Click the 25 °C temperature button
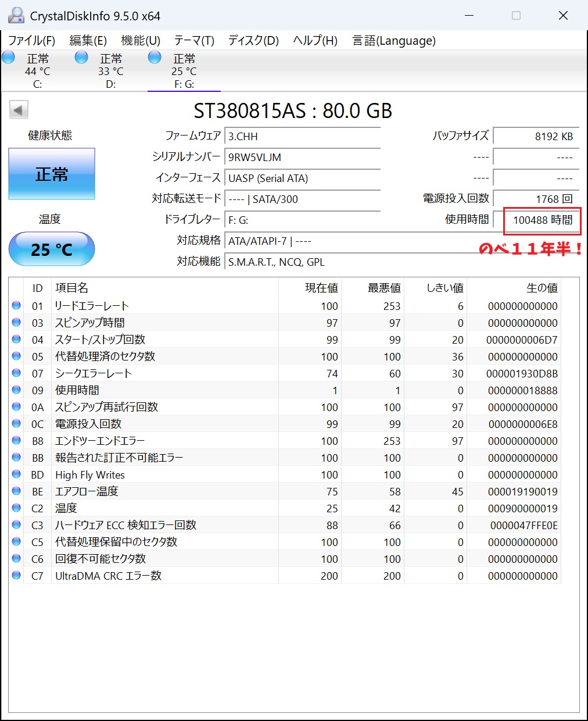This screenshot has height=721, width=588. point(51,249)
